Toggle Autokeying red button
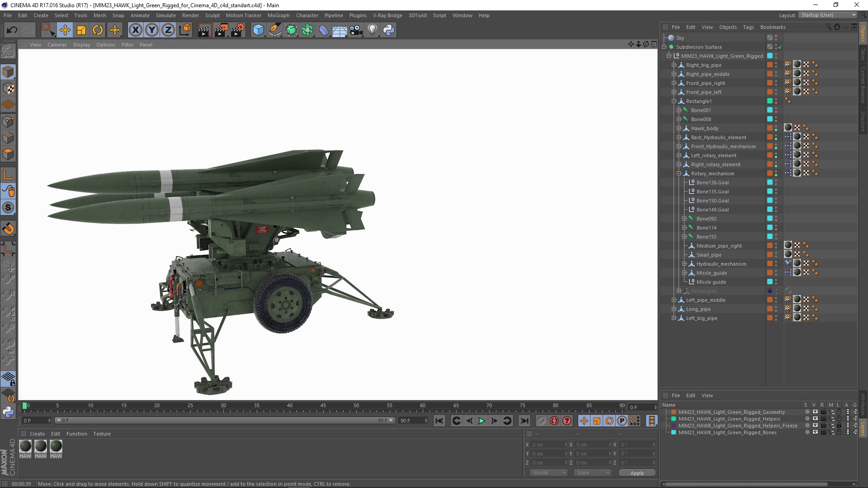The height and width of the screenshot is (488, 868). point(554,421)
